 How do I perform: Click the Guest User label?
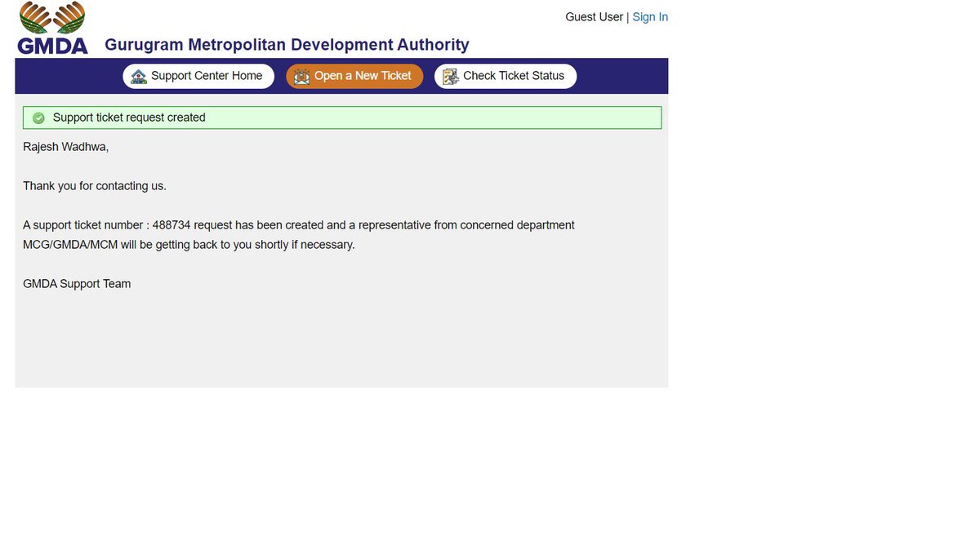pos(594,17)
